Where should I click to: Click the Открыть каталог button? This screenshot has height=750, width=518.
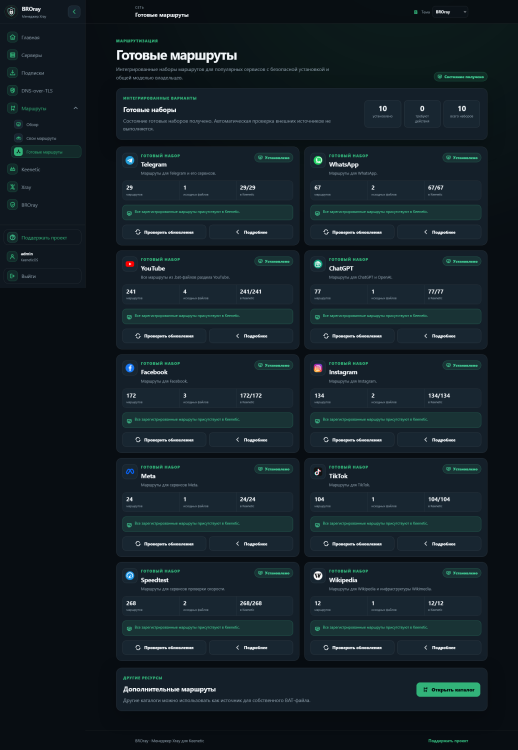point(448,690)
